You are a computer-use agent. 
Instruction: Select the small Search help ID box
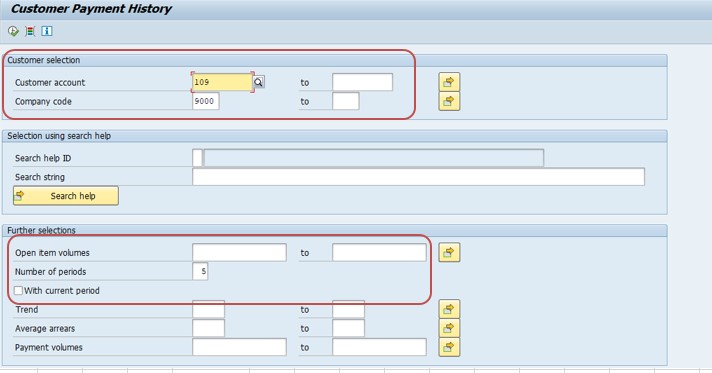tap(198, 158)
